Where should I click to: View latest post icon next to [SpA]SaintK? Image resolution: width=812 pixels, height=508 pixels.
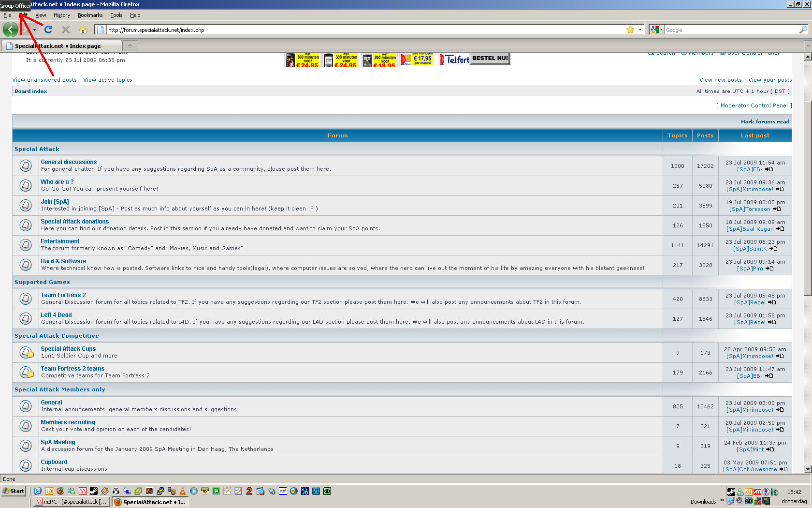click(773, 249)
